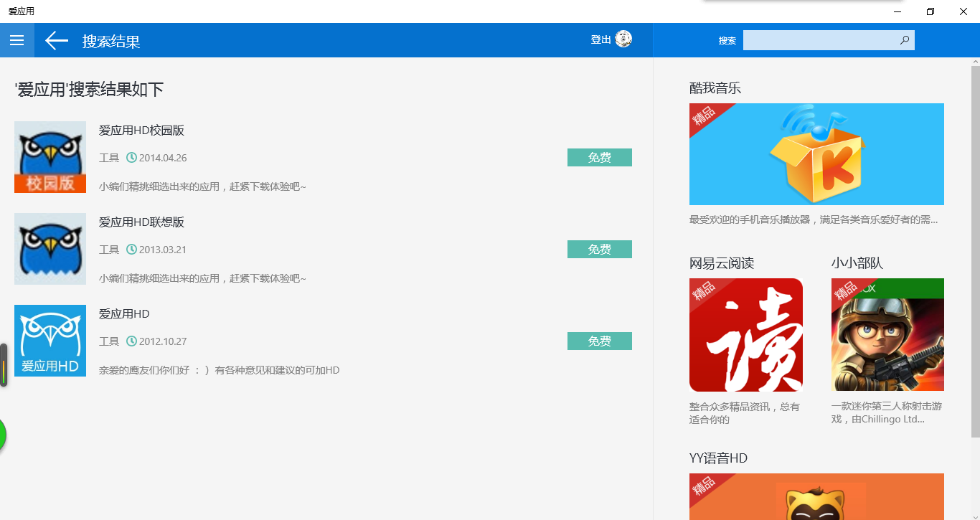Click the vertical scrollbar thumb

(975, 251)
